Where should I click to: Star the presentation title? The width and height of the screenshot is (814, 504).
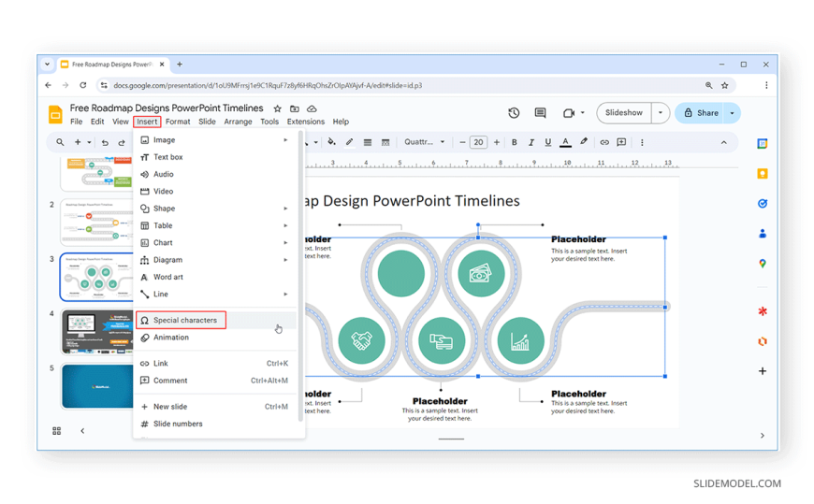278,108
